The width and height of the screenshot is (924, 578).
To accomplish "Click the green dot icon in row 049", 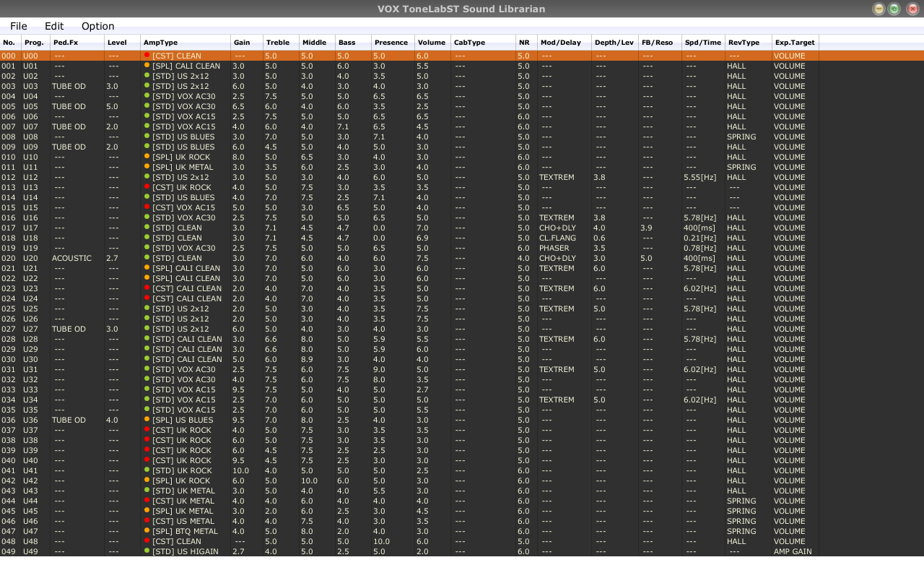I will [147, 551].
